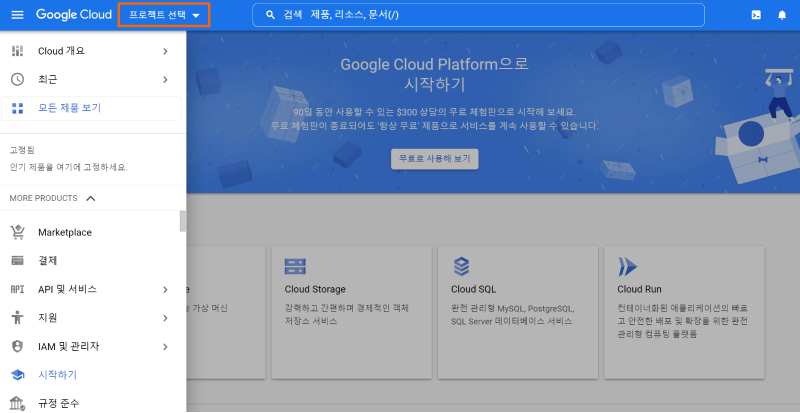Viewport: 800px width, 413px height.
Task: Click the Marketplace cart icon
Action: 17,232
